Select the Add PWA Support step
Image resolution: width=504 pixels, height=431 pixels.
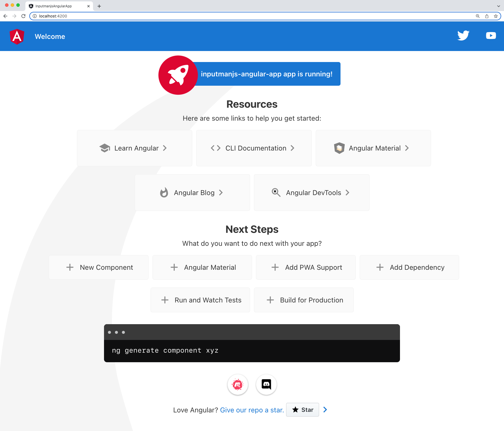pos(306,267)
